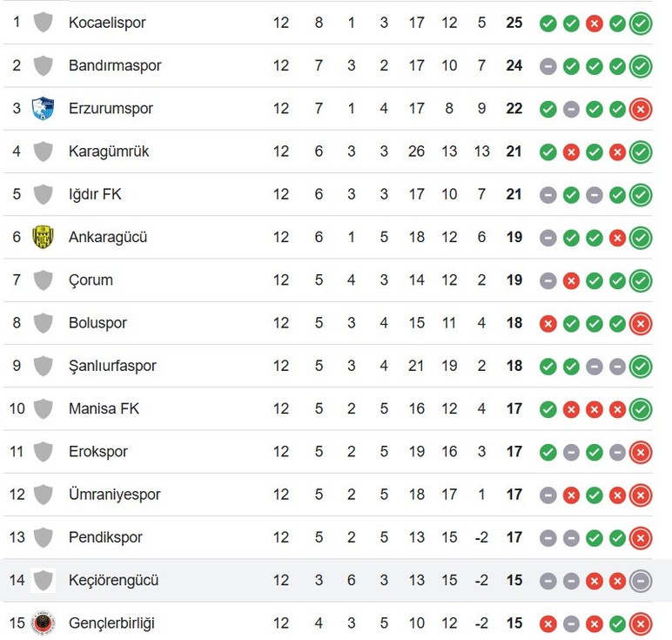Click Boluspor's latest red loss icon
Image resolution: width=672 pixels, height=640 pixels.
pyautogui.click(x=641, y=323)
